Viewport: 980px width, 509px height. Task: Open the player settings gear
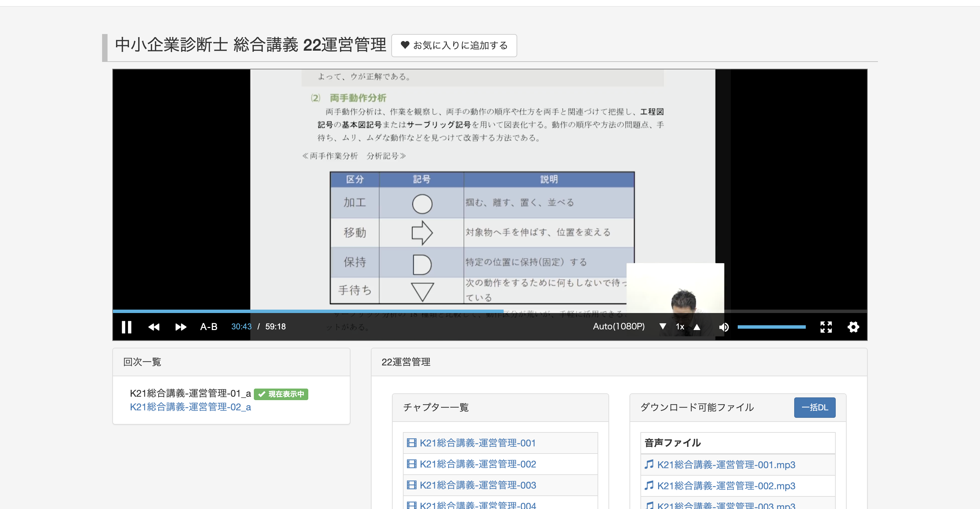pyautogui.click(x=853, y=327)
